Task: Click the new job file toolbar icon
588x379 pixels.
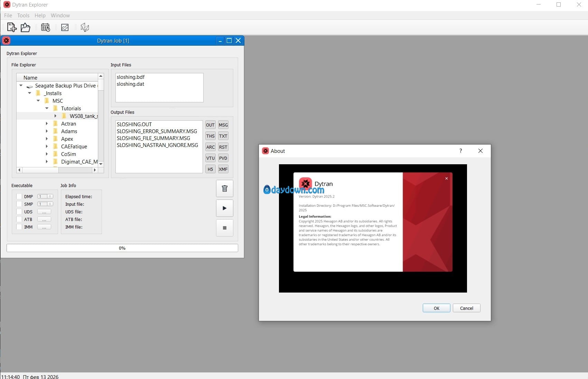Action: (12, 27)
